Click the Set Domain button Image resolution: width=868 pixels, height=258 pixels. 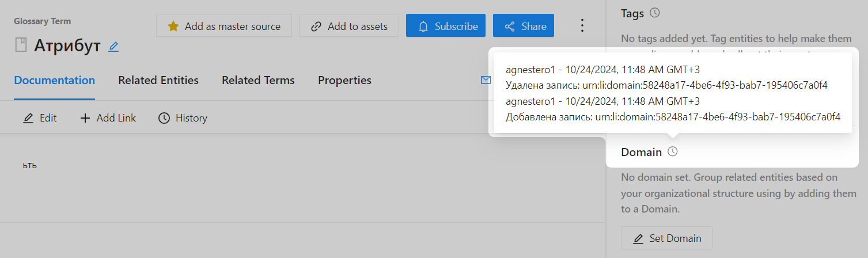666,238
